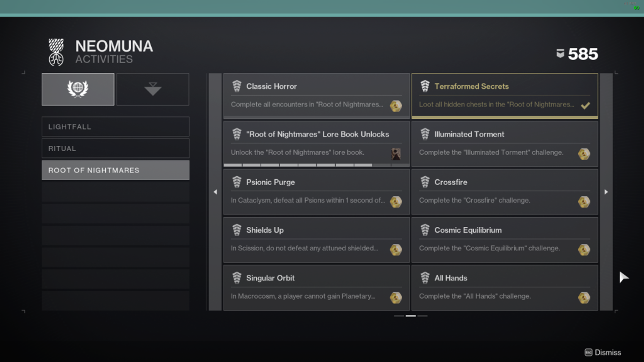Select the ROOT OF NIGHTMARES entry

pyautogui.click(x=115, y=170)
